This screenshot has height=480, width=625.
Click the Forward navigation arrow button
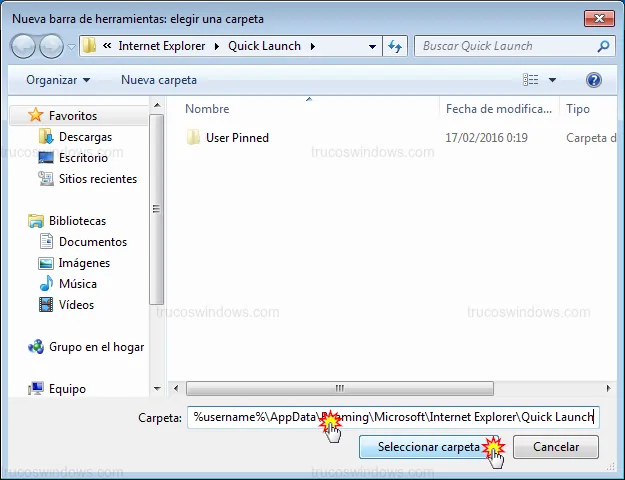pos(51,46)
